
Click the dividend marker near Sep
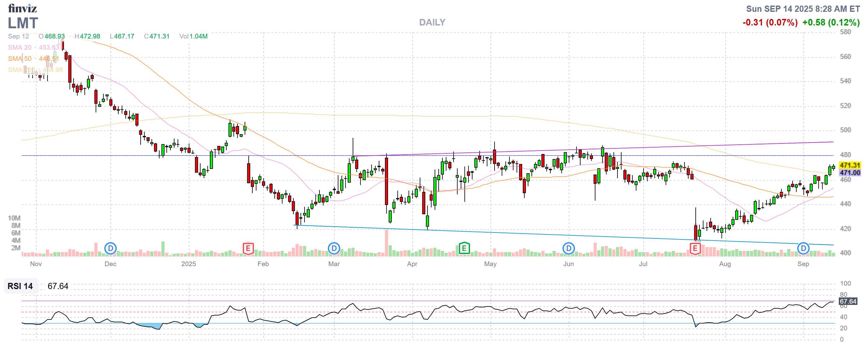803,249
